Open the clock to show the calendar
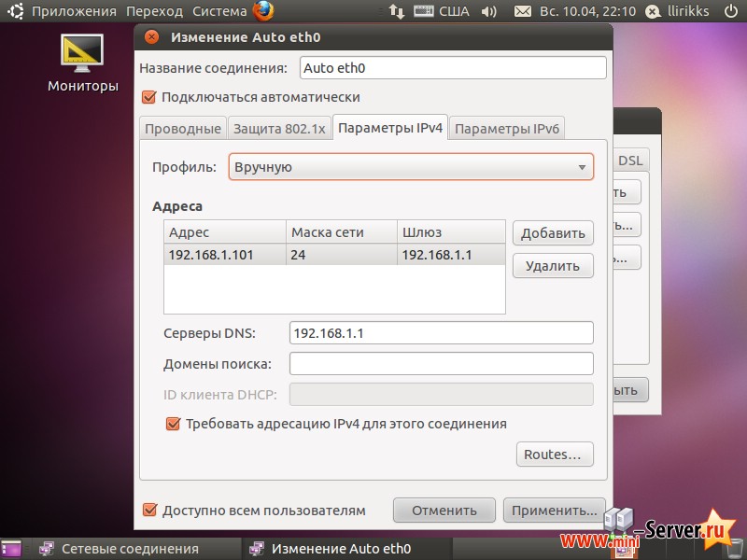The image size is (747, 560). click(587, 12)
